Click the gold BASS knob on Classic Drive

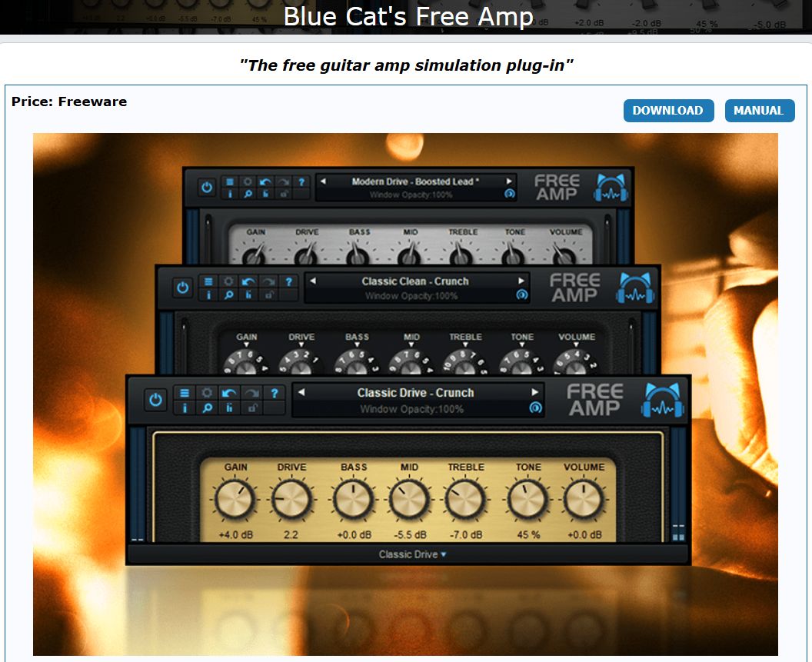click(x=354, y=500)
